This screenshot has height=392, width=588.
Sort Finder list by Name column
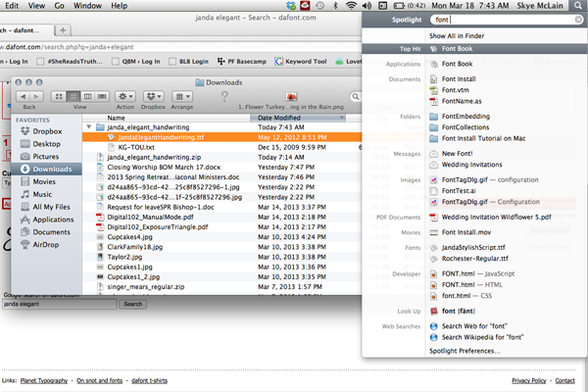coord(167,118)
